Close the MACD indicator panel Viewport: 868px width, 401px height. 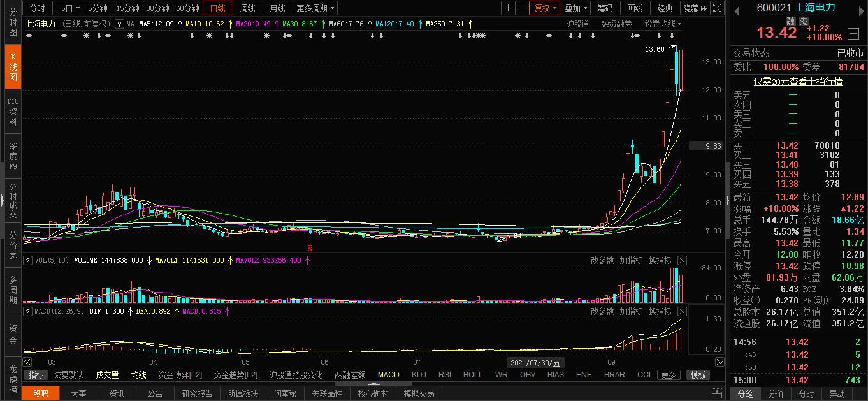click(x=682, y=311)
